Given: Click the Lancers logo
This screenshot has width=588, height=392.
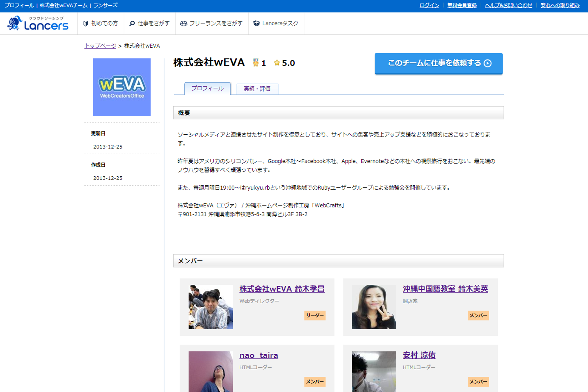Looking at the screenshot, I should coord(38,23).
